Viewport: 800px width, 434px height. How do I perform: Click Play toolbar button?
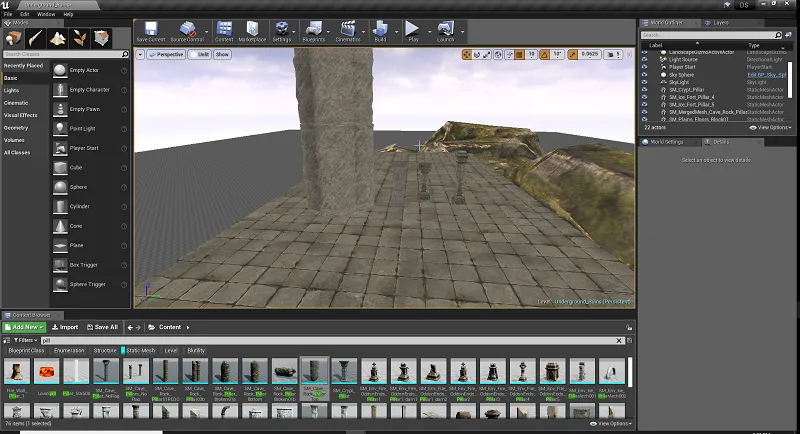coord(413,32)
